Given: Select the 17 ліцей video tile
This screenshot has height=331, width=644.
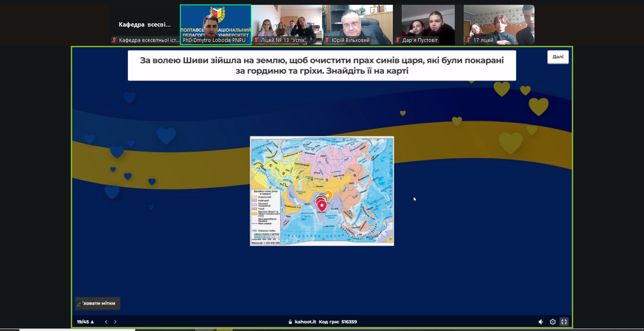Looking at the screenshot, I should pos(499,25).
